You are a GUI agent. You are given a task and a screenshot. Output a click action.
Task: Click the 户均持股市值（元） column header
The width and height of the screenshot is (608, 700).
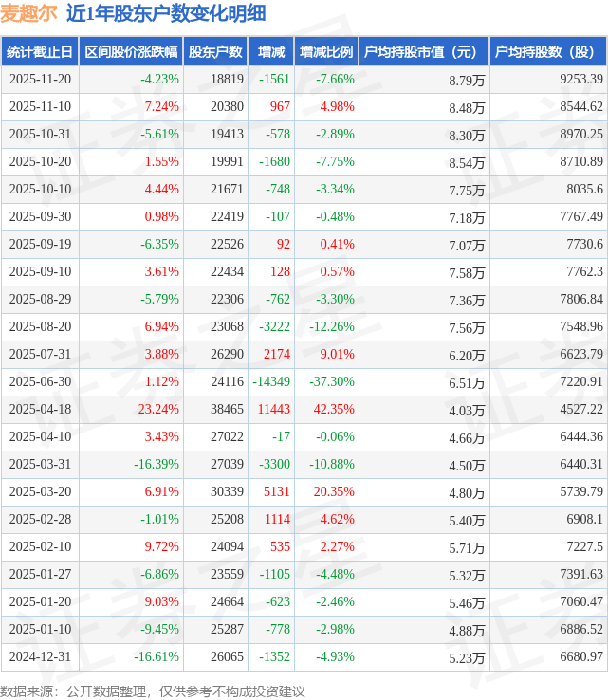tap(423, 52)
